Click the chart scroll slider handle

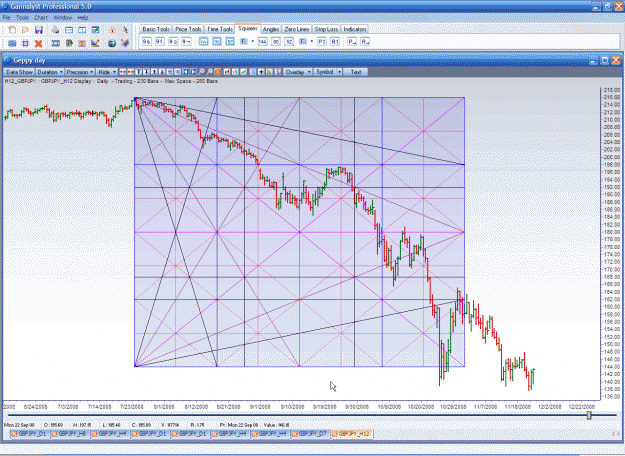click(x=589, y=415)
